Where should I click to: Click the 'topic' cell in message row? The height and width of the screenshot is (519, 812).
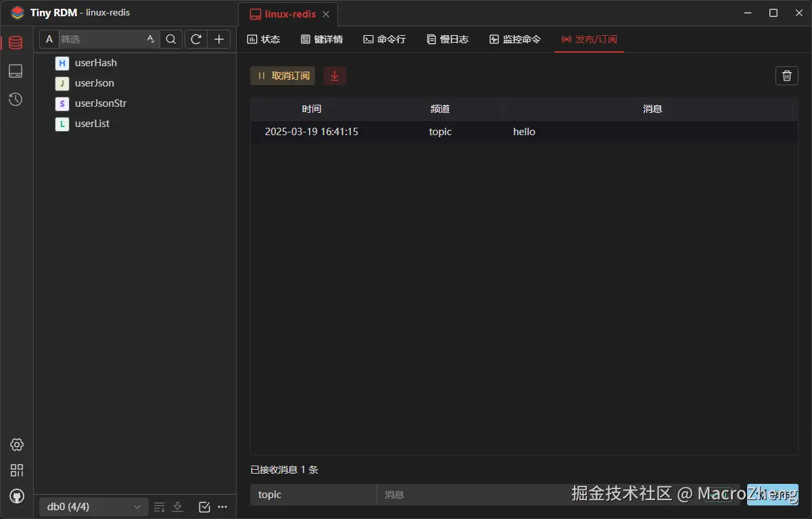click(x=440, y=132)
